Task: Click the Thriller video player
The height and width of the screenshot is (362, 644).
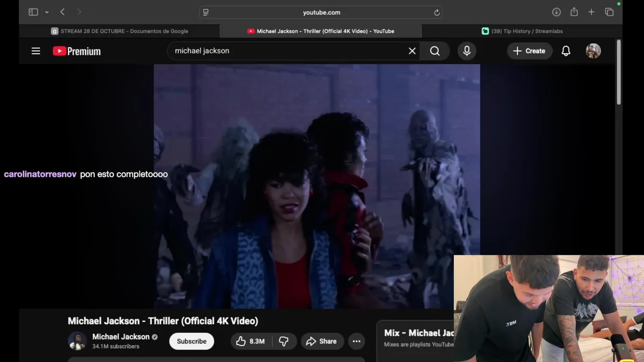Action: click(x=316, y=186)
